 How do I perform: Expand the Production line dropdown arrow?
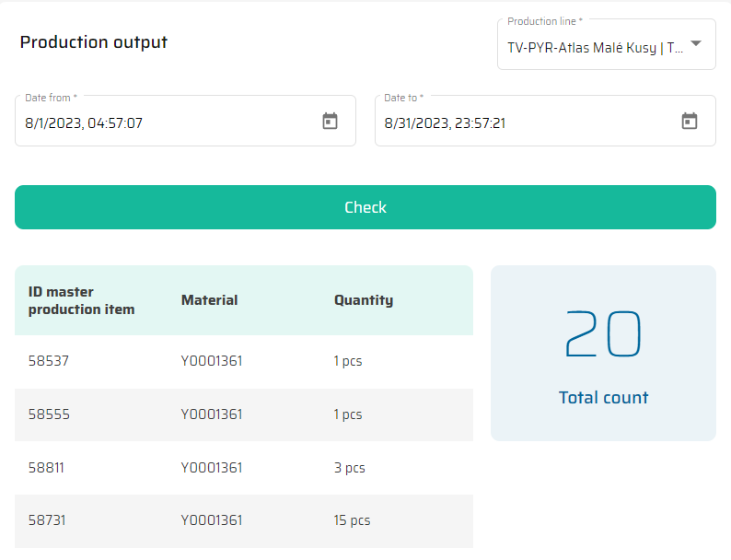(696, 44)
